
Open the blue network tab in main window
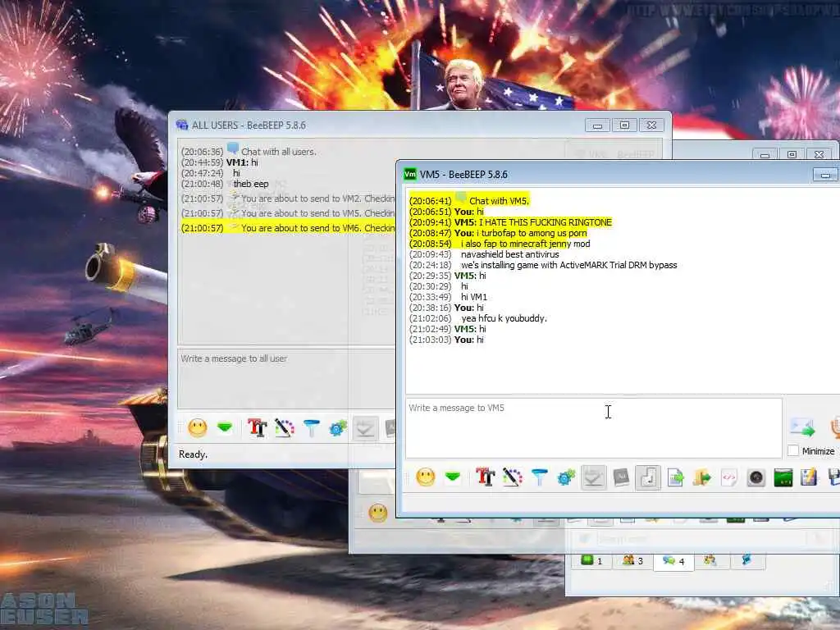pyautogui.click(x=746, y=560)
